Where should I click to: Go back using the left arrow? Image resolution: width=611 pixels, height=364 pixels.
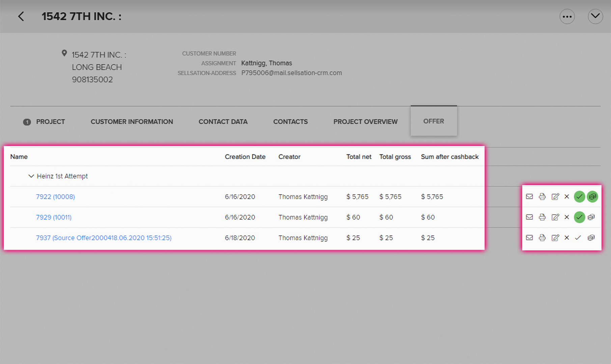21,16
